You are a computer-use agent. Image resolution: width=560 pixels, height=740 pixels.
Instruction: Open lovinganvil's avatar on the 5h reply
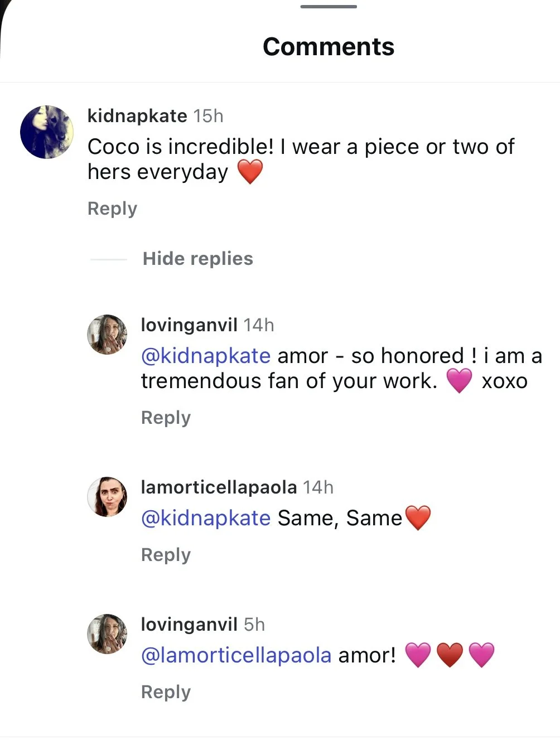[107, 633]
